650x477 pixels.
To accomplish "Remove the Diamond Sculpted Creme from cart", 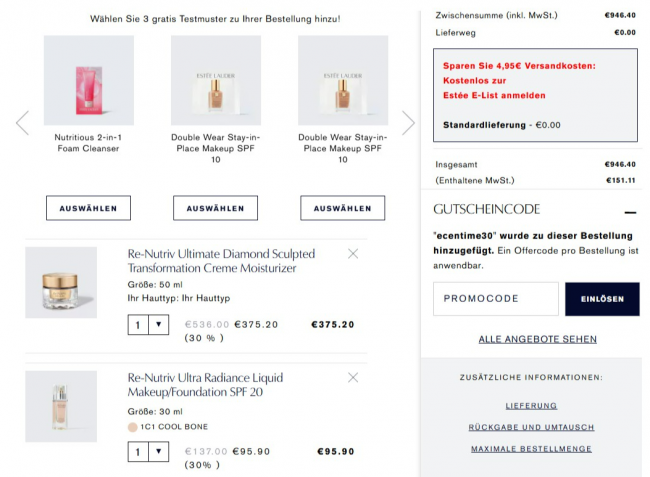I will (x=352, y=254).
